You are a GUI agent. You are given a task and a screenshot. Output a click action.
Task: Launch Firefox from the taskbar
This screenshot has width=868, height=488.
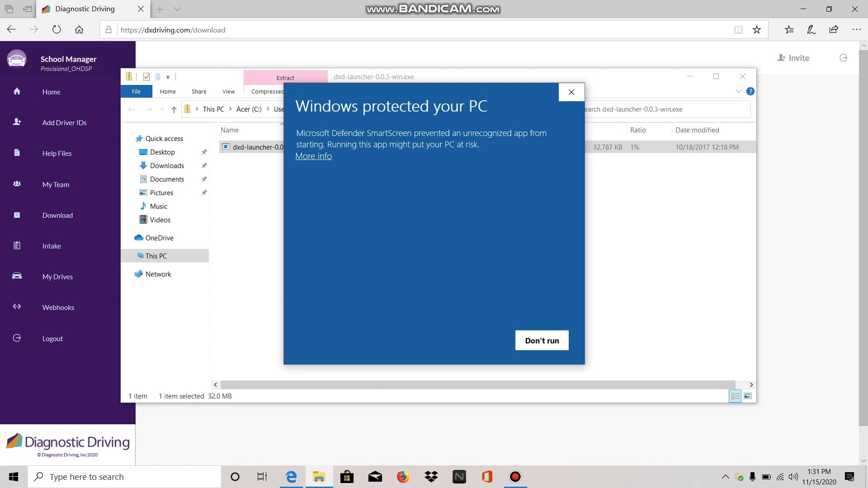click(x=403, y=477)
